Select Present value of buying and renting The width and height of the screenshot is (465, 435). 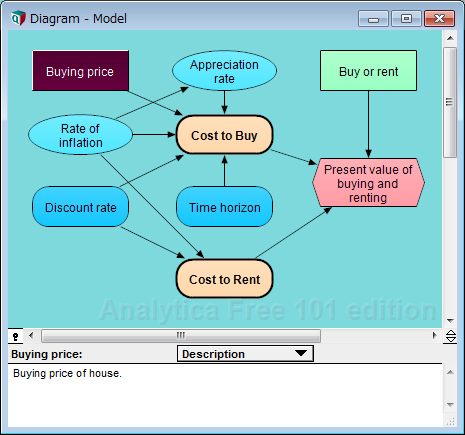[368, 183]
